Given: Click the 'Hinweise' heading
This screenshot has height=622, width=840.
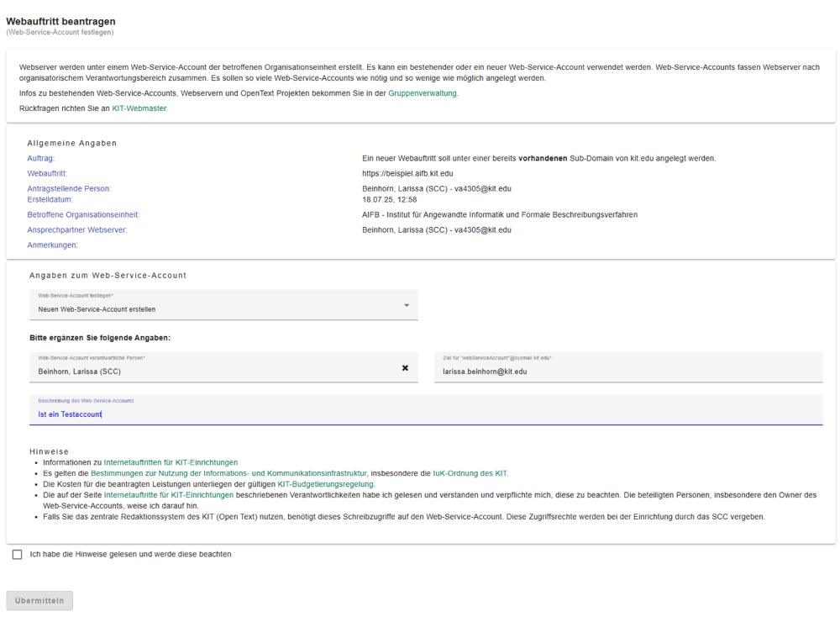Looking at the screenshot, I should (x=49, y=451).
